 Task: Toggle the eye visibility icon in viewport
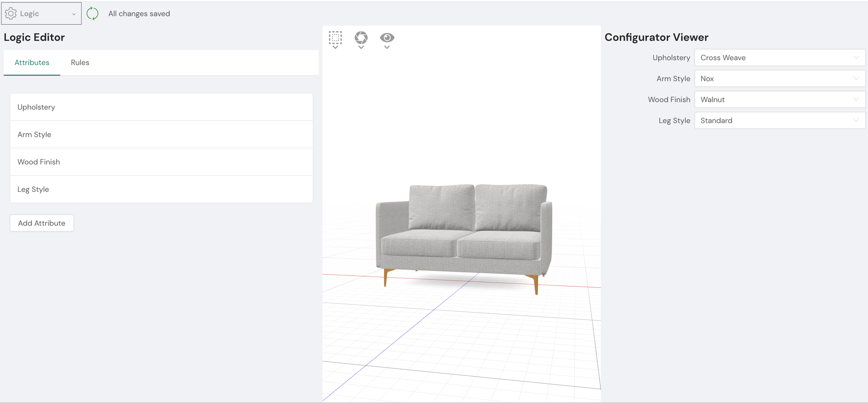click(387, 37)
